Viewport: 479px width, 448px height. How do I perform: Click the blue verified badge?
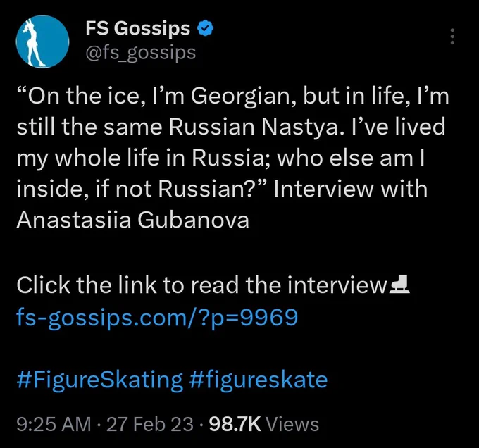pyautogui.click(x=205, y=28)
